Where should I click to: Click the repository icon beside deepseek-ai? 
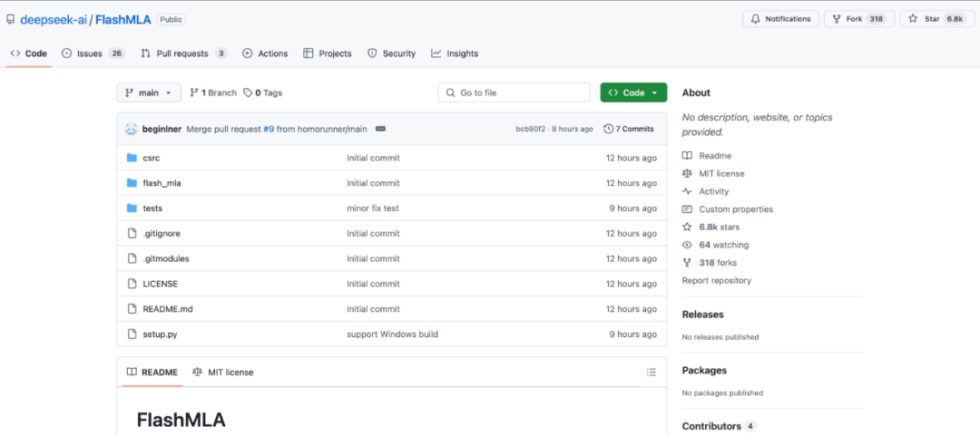[x=10, y=19]
